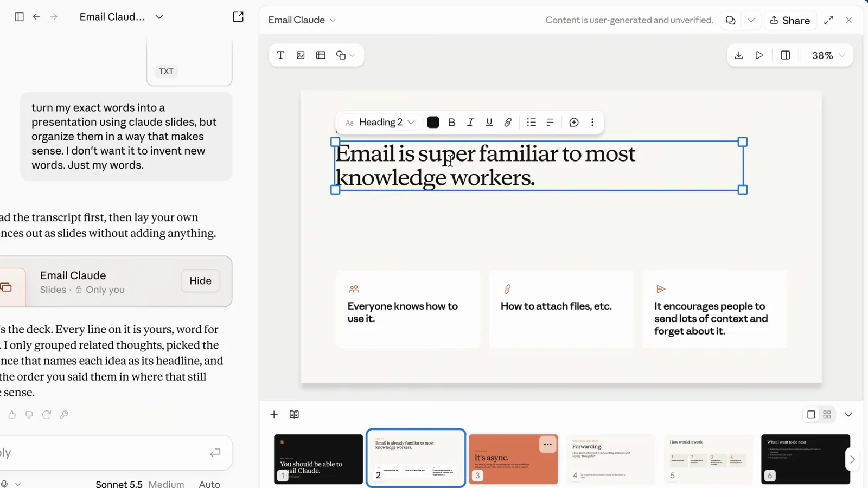Open slide 3 options menu
The width and height of the screenshot is (868, 488).
tap(547, 445)
